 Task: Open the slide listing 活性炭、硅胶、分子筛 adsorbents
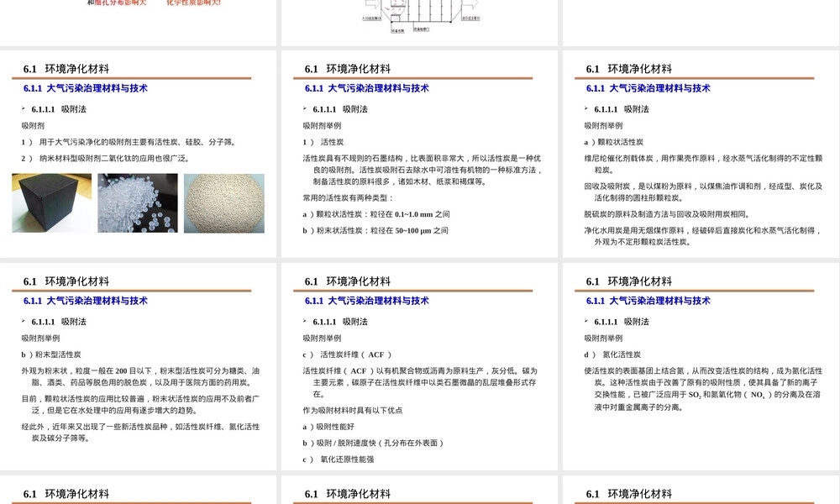[139, 154]
